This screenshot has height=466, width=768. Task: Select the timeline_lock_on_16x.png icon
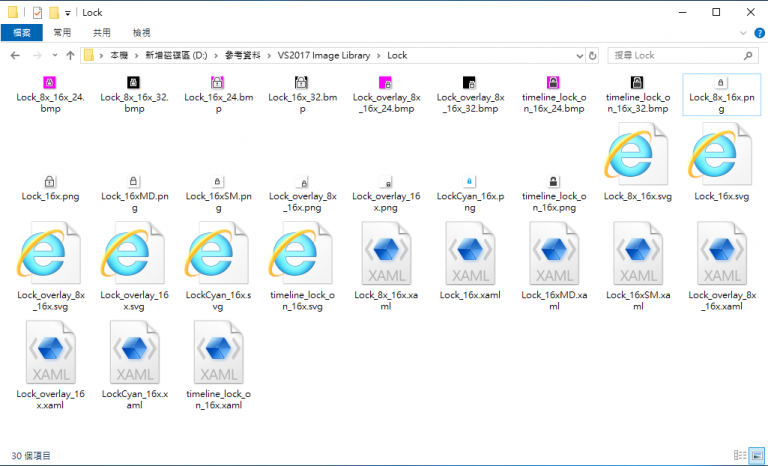tap(553, 182)
